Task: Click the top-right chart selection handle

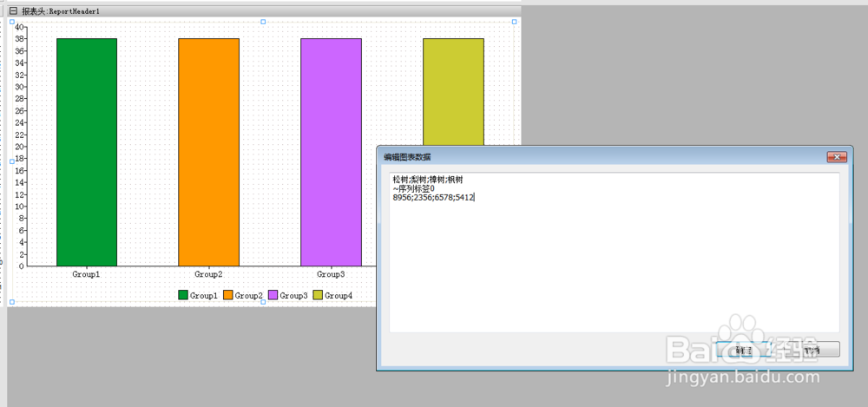Action: pos(514,22)
